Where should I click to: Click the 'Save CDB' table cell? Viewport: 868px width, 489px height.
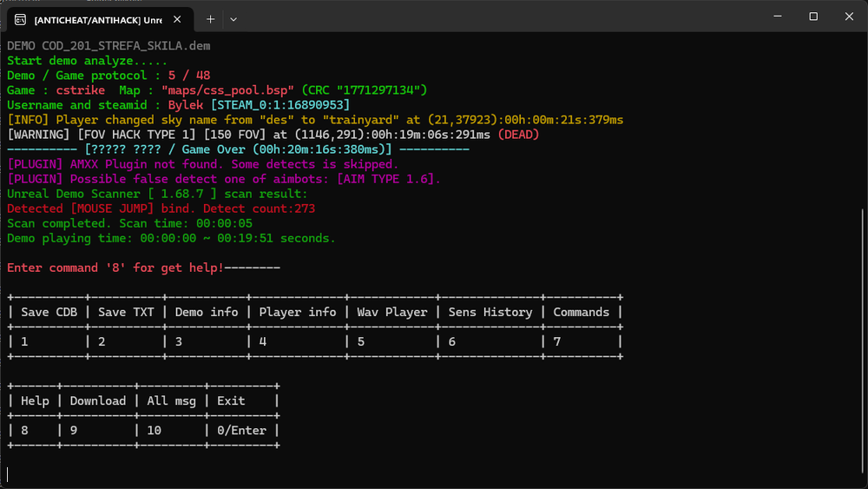[x=49, y=313]
